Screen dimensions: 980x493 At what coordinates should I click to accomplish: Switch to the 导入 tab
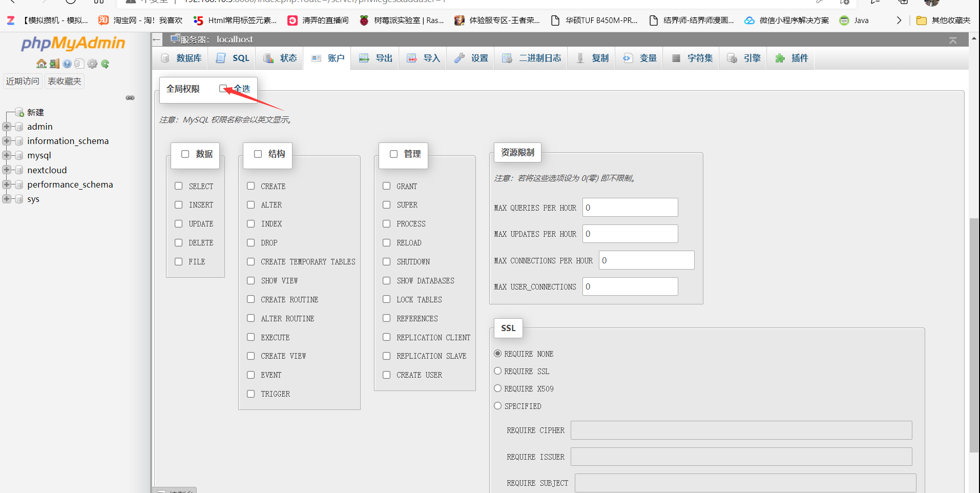click(424, 58)
